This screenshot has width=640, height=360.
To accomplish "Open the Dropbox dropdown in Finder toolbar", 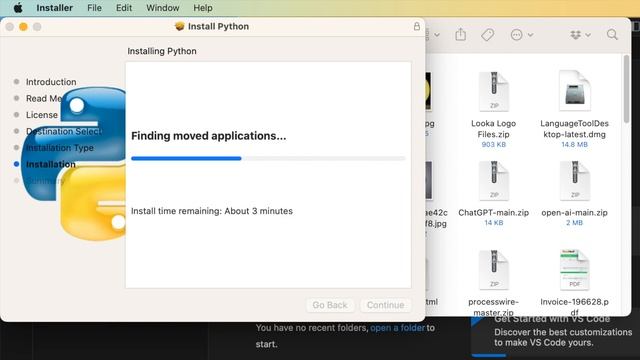I will pyautogui.click(x=580, y=35).
